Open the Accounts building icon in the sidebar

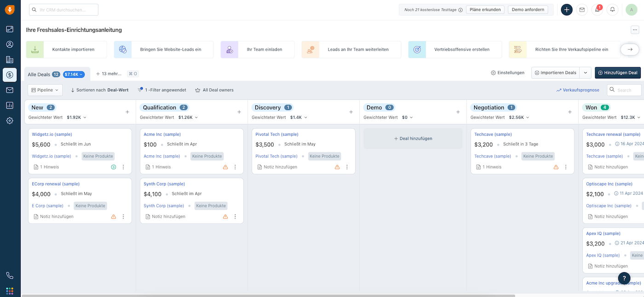click(10, 59)
